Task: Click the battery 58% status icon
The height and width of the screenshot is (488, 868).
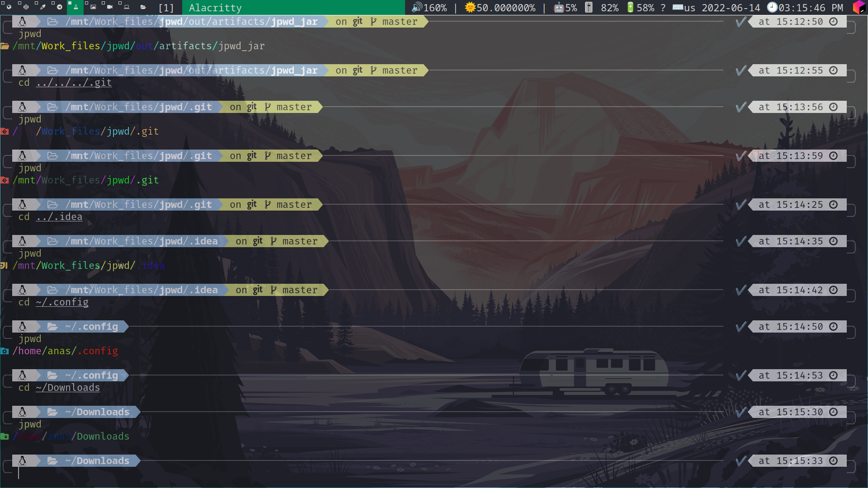Action: tap(640, 8)
